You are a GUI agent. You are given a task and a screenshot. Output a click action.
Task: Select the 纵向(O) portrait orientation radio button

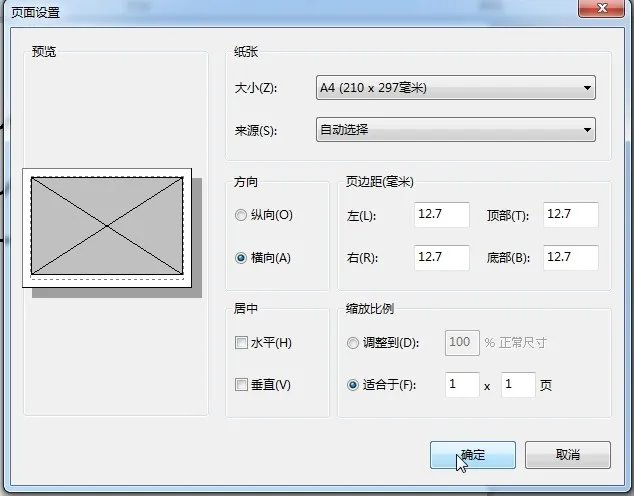[241, 215]
